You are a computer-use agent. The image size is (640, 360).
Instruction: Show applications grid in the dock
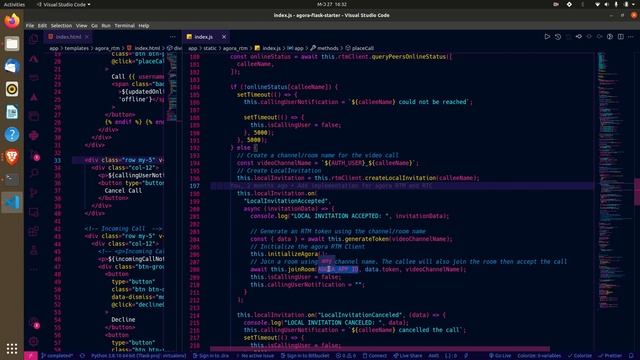tap(12, 348)
